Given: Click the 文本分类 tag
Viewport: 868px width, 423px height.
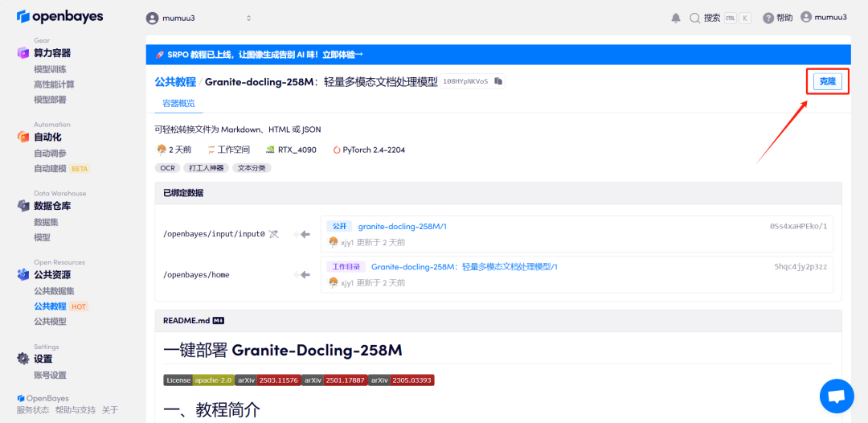Looking at the screenshot, I should pyautogui.click(x=252, y=168).
